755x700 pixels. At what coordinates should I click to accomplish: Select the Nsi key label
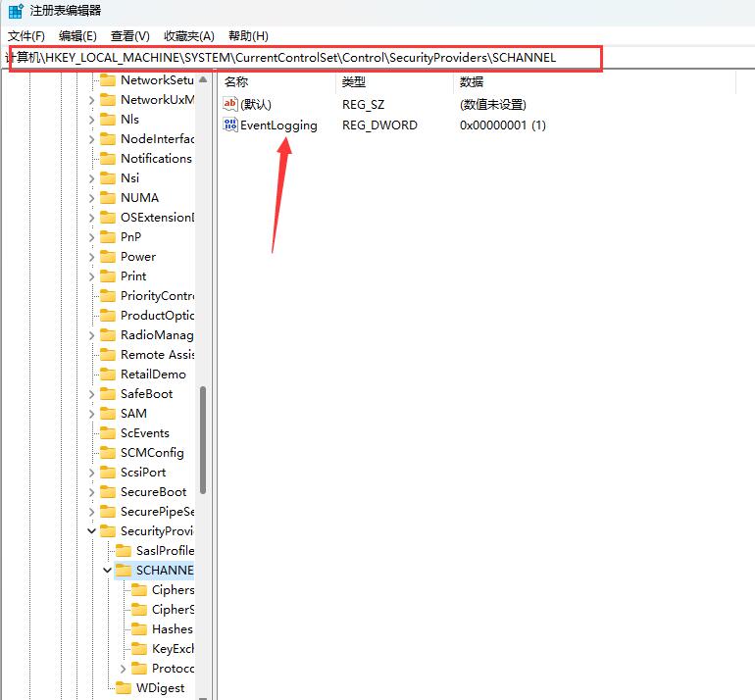130,178
